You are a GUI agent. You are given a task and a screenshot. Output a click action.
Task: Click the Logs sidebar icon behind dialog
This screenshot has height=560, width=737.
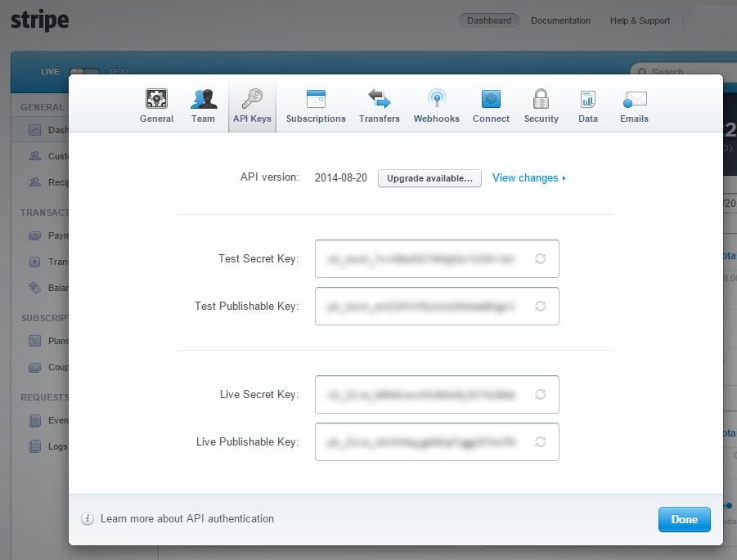(x=35, y=446)
